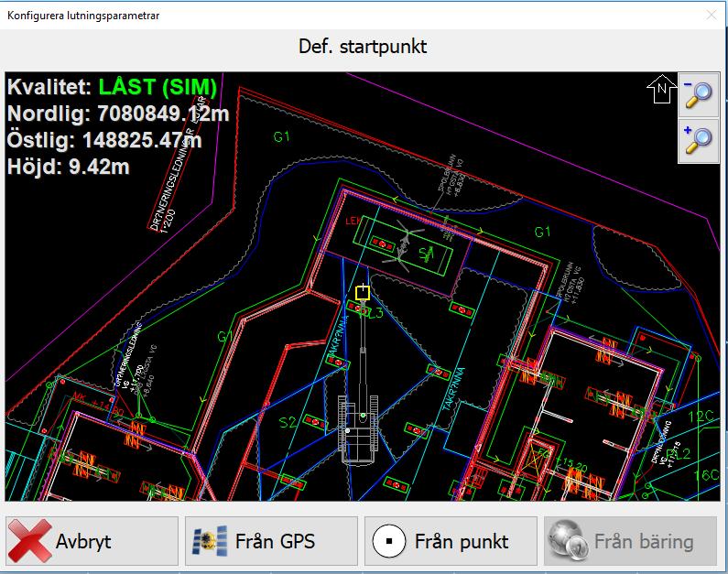
Task: Click the north arrow compass icon
Action: tap(661, 88)
